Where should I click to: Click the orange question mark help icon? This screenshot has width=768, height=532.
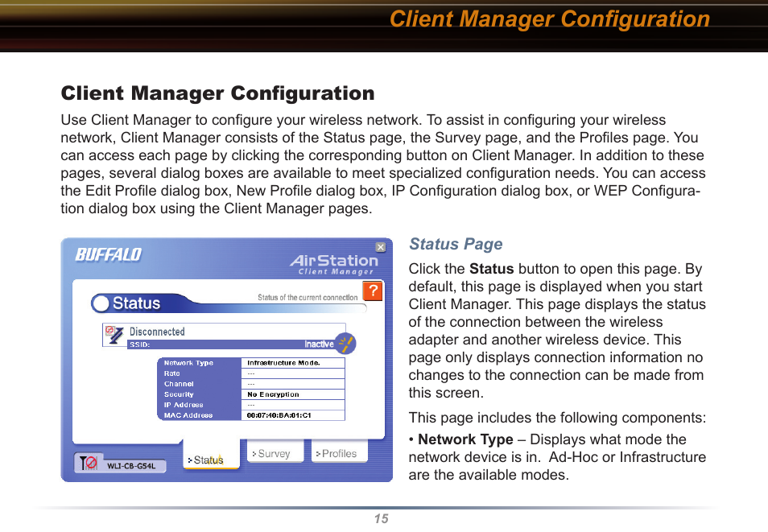point(372,291)
